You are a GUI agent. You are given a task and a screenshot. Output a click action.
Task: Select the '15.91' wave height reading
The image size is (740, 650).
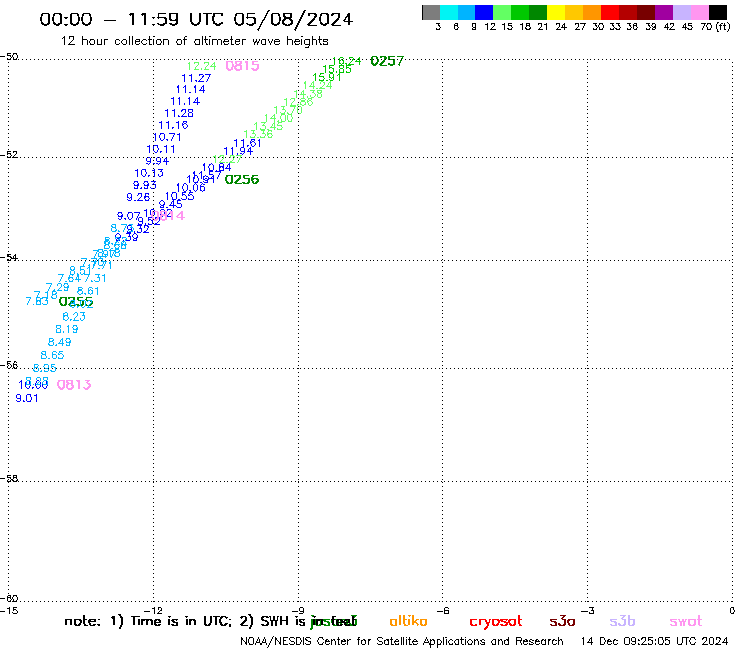click(327, 77)
